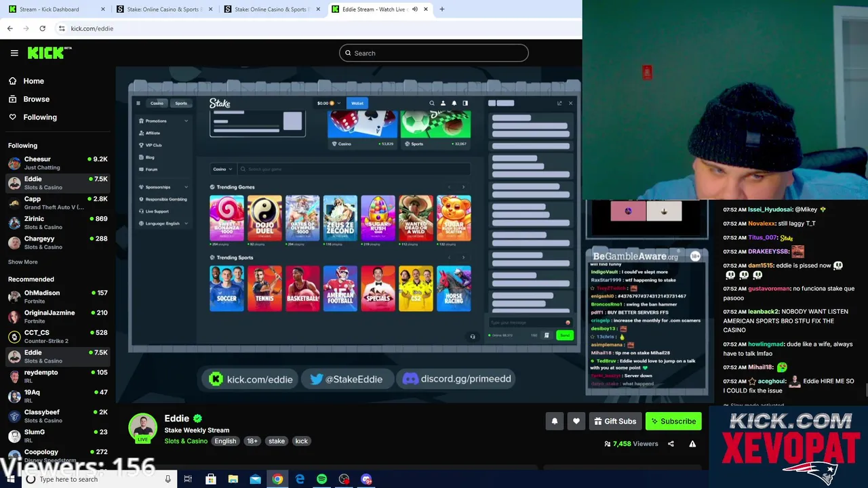Open Capp channel in Following list
This screenshot has height=488, width=868.
[x=58, y=203]
